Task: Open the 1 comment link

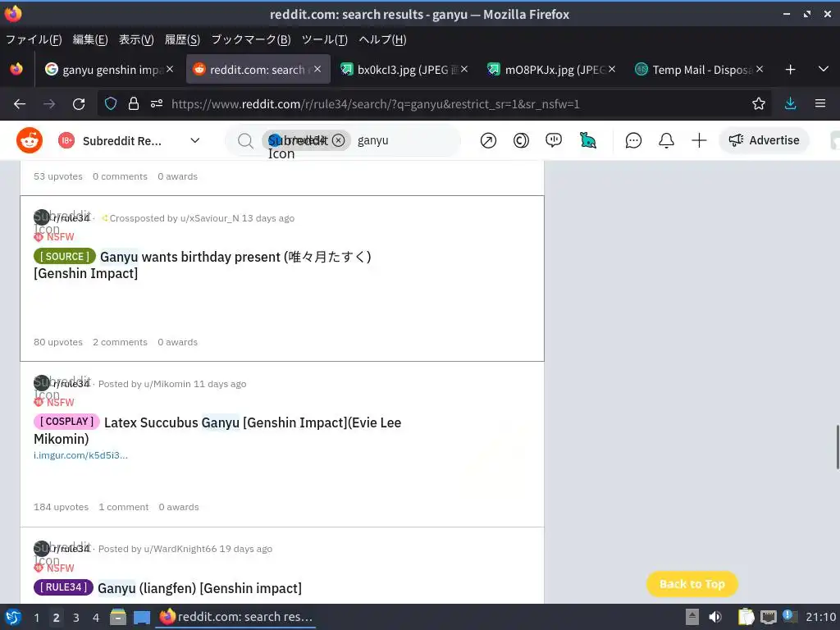Action: 124,507
